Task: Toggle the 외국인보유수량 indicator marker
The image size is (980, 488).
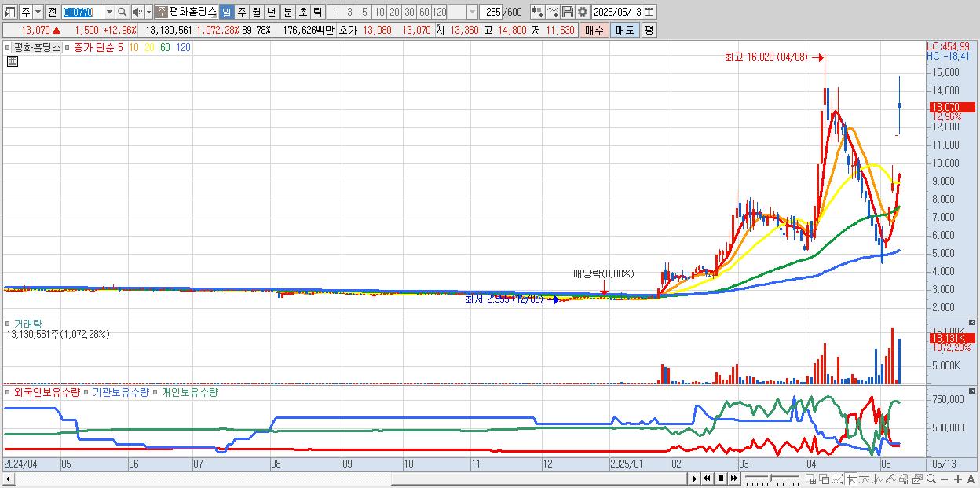Action: (9, 391)
